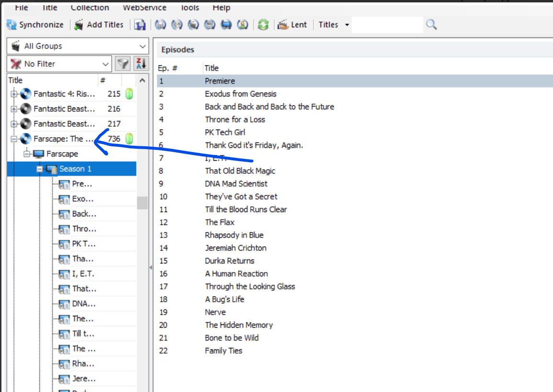Click Title column header in Episodes list
The width and height of the screenshot is (553, 392).
212,68
